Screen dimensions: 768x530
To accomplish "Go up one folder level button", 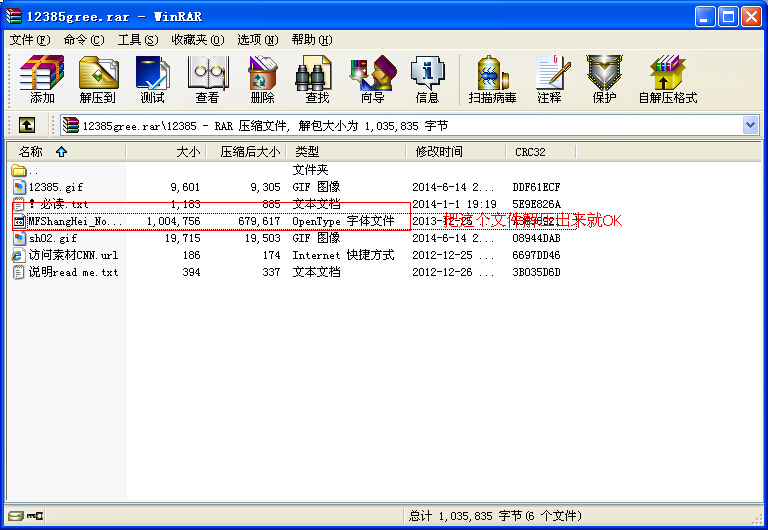I will click(26, 125).
